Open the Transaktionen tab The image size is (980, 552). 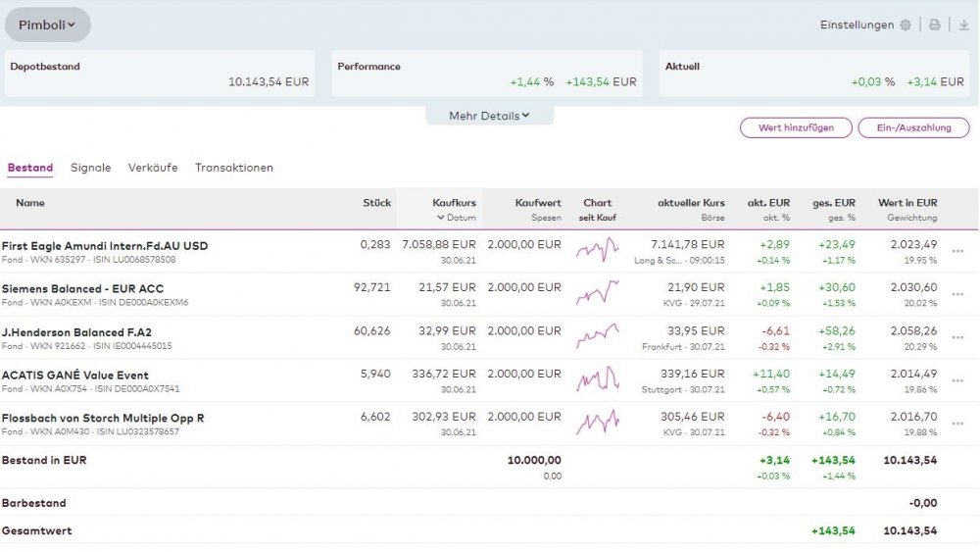(x=234, y=168)
